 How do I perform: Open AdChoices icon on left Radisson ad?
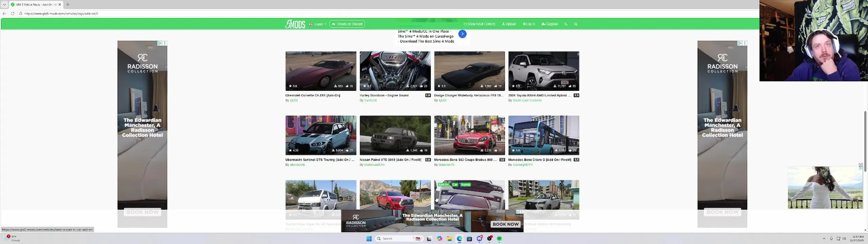point(160,43)
